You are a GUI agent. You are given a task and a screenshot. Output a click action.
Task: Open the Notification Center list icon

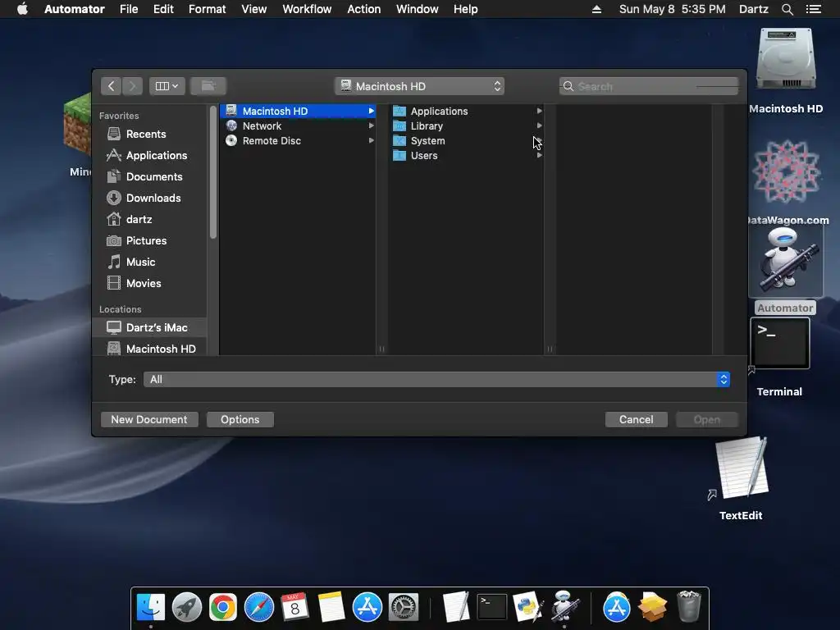tap(814, 9)
